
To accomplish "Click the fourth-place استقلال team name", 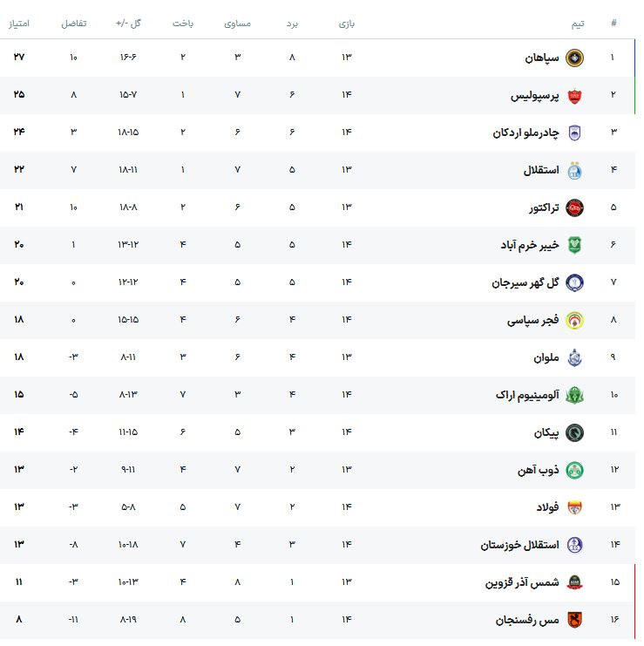I will tap(541, 170).
